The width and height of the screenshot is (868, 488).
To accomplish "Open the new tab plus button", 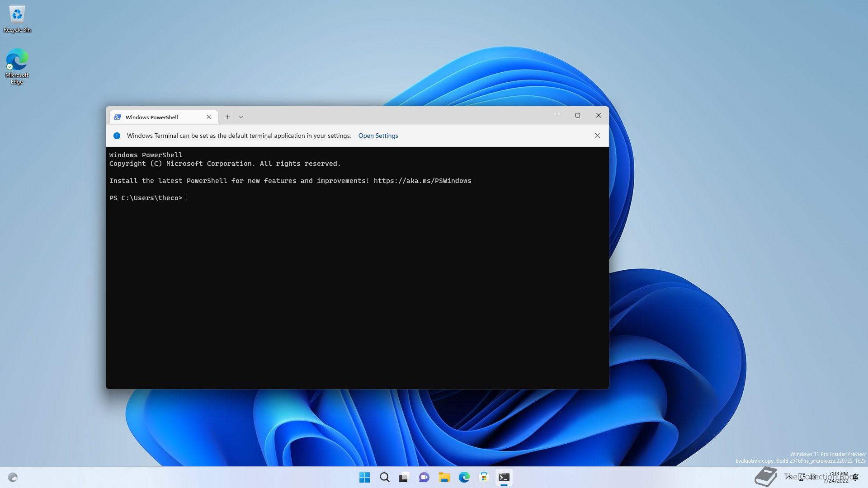I will coord(227,117).
